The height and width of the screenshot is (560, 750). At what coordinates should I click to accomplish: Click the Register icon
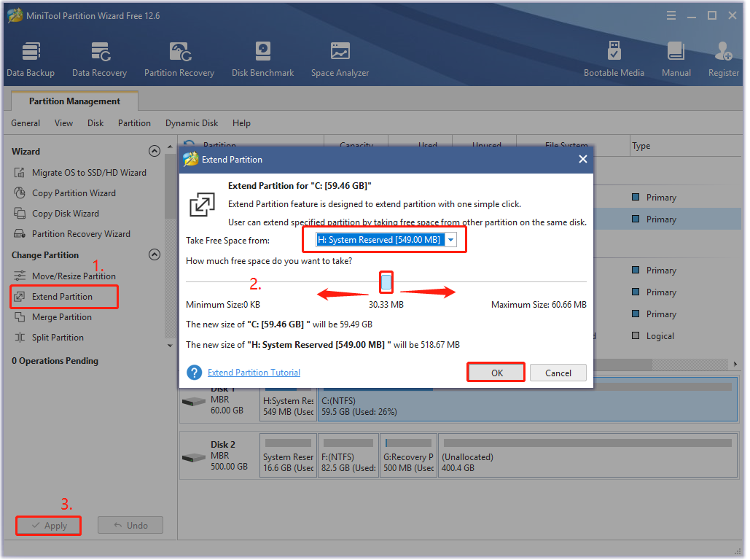point(723,59)
